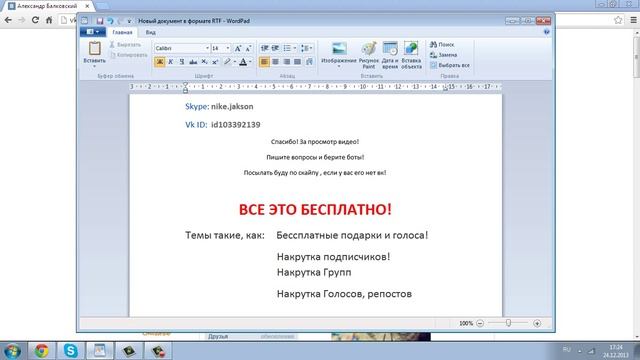Expand the font color dropdown arrow
Viewport: 640px width, 360px height.
coord(250,62)
